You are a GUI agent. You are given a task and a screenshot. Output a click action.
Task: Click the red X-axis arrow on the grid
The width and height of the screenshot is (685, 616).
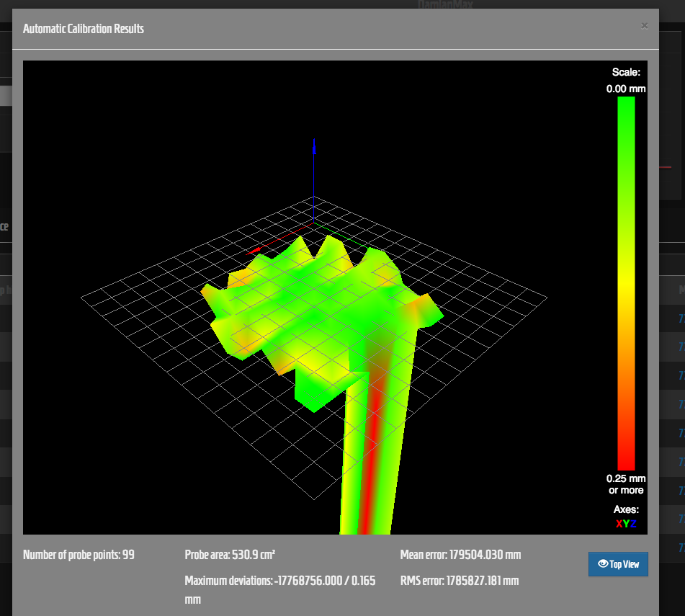pos(254,251)
